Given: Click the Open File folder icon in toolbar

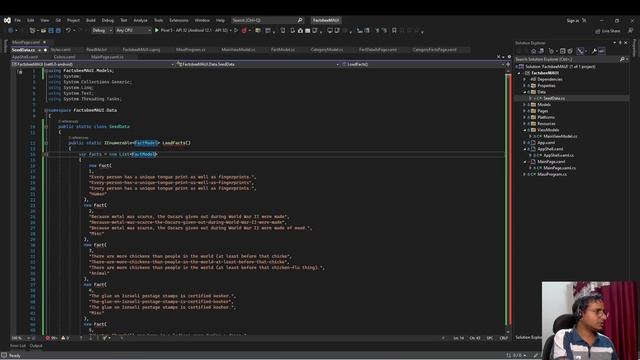Looking at the screenshot, I should pos(43,30).
